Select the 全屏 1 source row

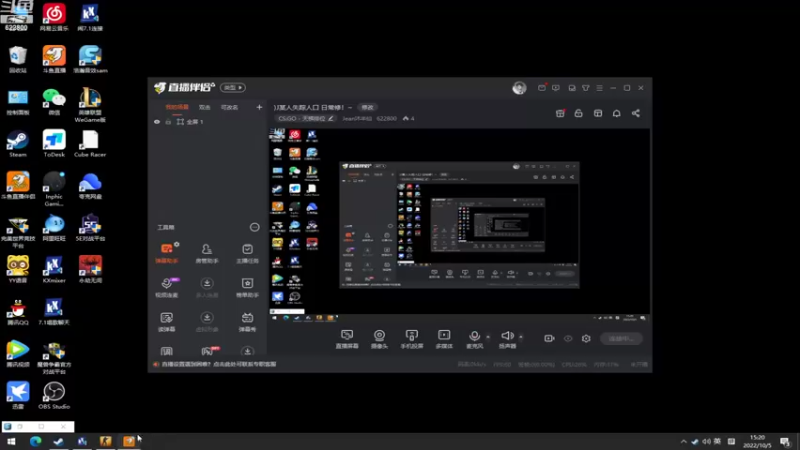point(207,122)
